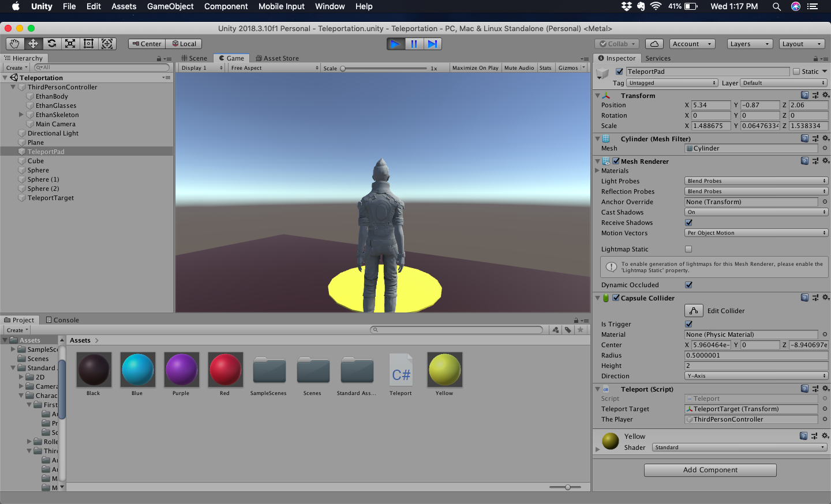Toggle Mute Audio in Game view
This screenshot has height=504, width=831.
click(x=519, y=68)
